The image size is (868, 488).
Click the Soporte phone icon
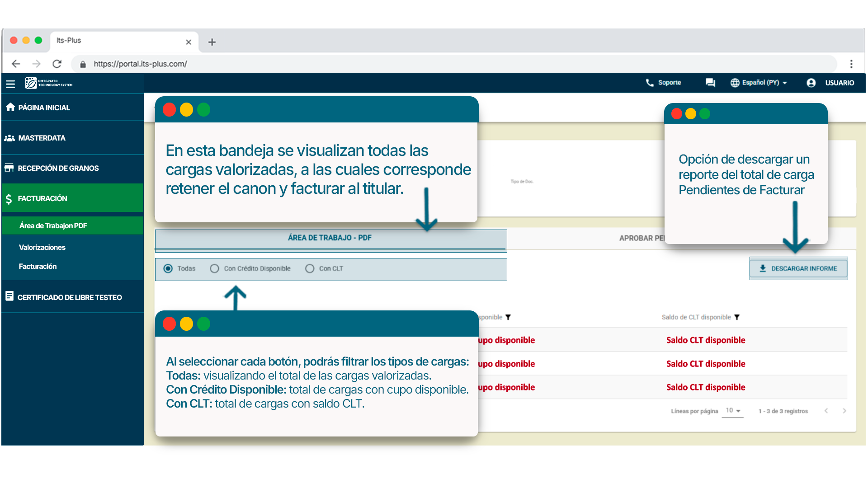click(x=650, y=83)
